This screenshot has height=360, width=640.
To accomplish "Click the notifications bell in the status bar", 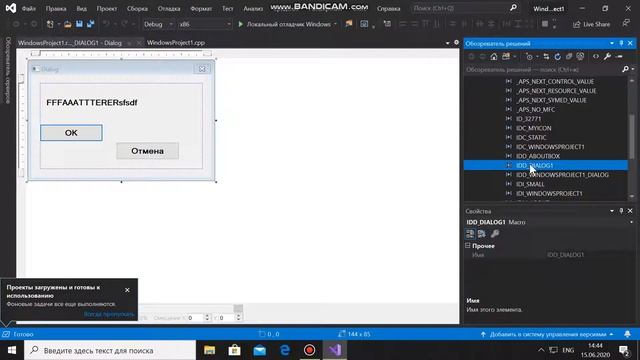I will tap(627, 334).
